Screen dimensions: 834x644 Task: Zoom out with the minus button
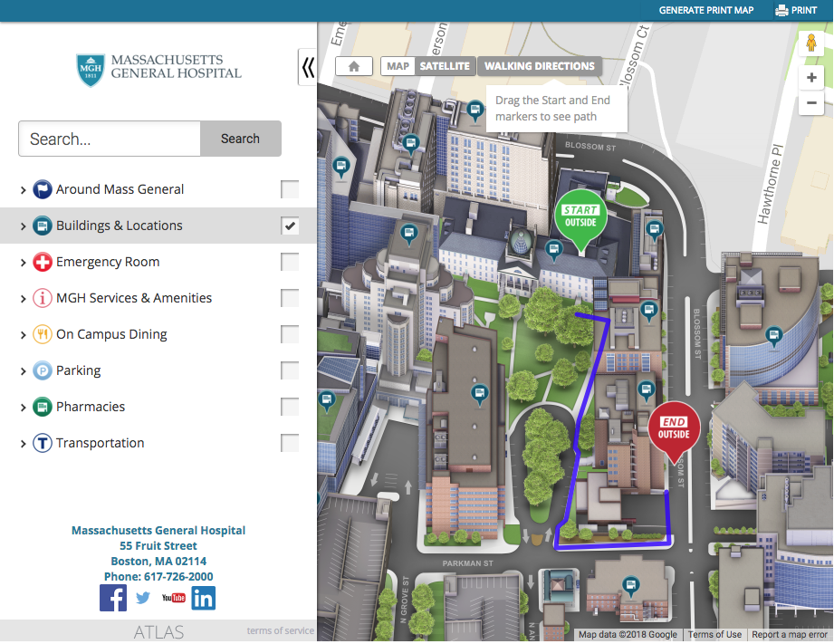[811, 102]
